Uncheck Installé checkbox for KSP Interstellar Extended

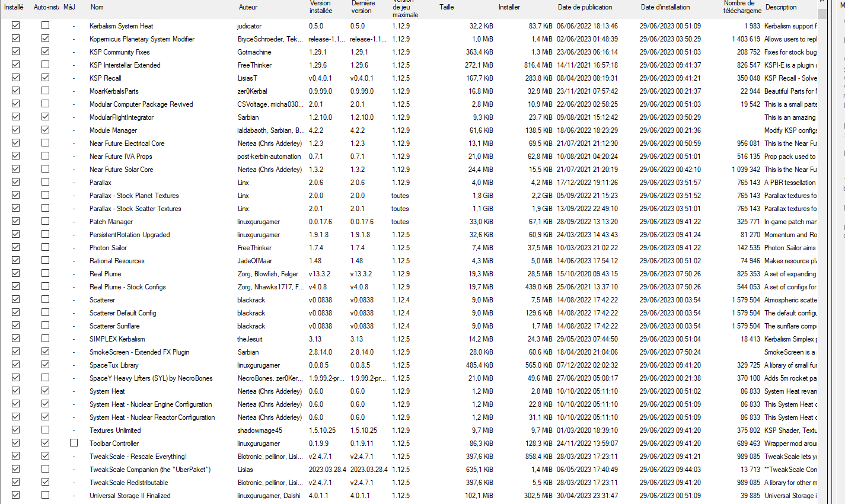click(x=15, y=65)
